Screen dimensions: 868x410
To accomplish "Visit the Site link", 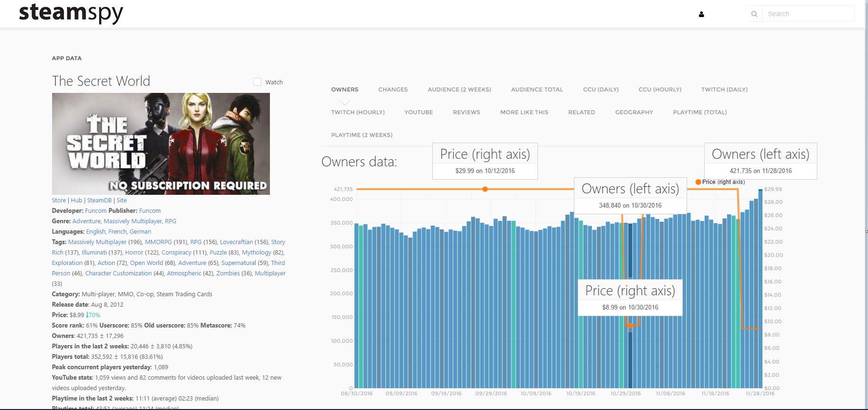I will pyautogui.click(x=122, y=200).
